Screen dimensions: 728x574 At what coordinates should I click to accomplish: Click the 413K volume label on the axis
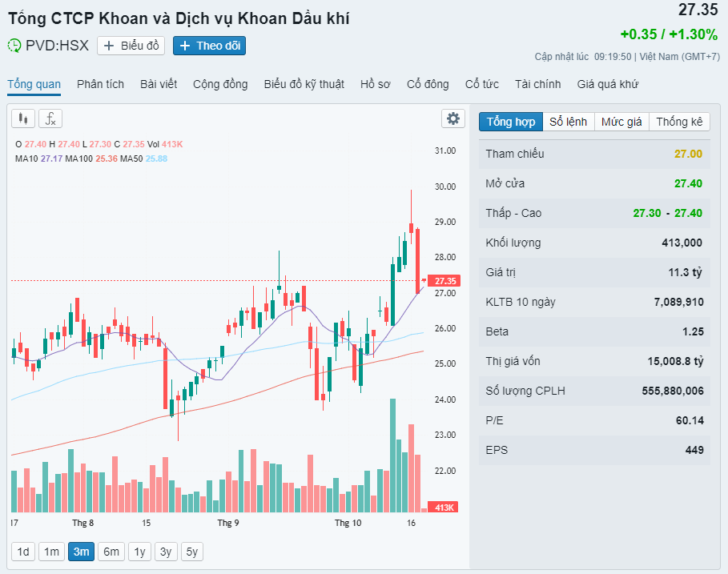[x=444, y=508]
